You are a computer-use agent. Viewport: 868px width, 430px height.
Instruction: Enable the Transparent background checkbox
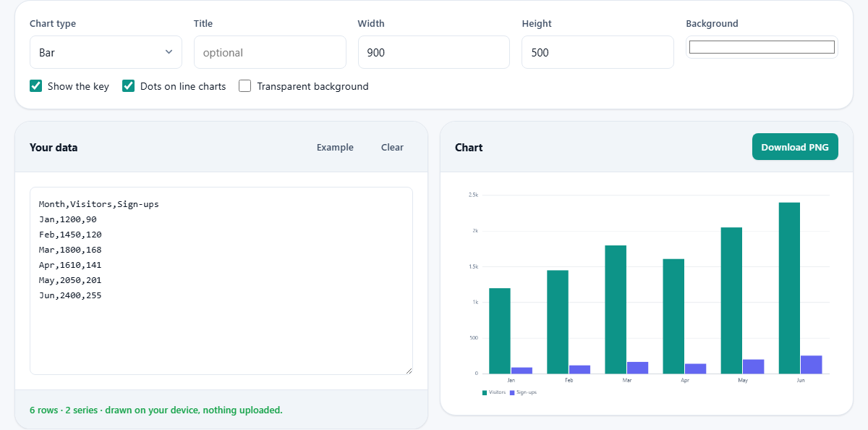point(245,86)
